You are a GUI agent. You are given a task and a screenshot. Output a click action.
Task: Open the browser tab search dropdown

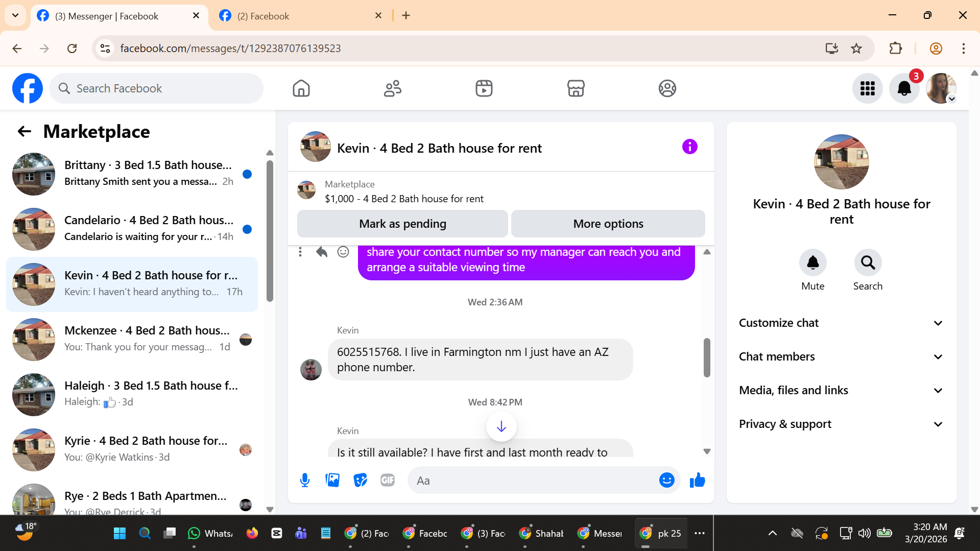point(15,15)
